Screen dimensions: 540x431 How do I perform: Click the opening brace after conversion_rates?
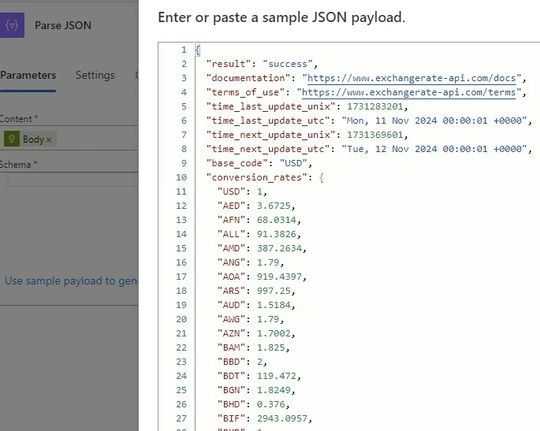[x=321, y=178]
